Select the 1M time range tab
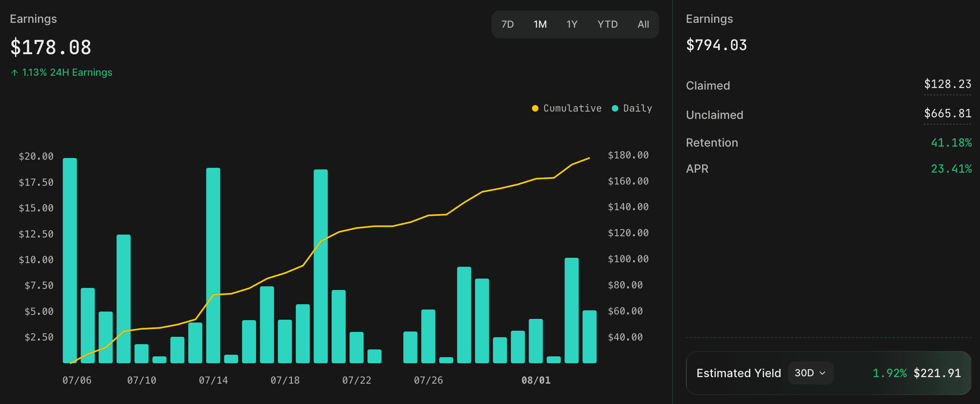The width and height of the screenshot is (980, 404). 540,24
